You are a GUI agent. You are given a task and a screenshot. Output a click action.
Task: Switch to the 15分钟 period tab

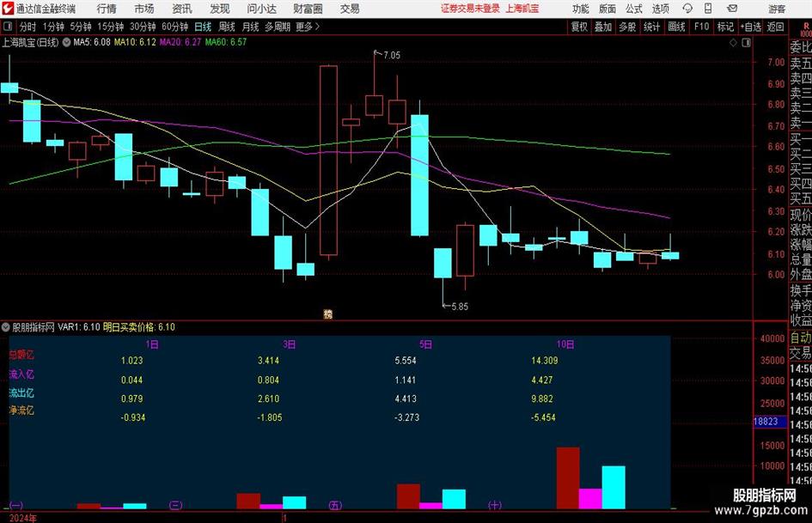[x=111, y=27]
